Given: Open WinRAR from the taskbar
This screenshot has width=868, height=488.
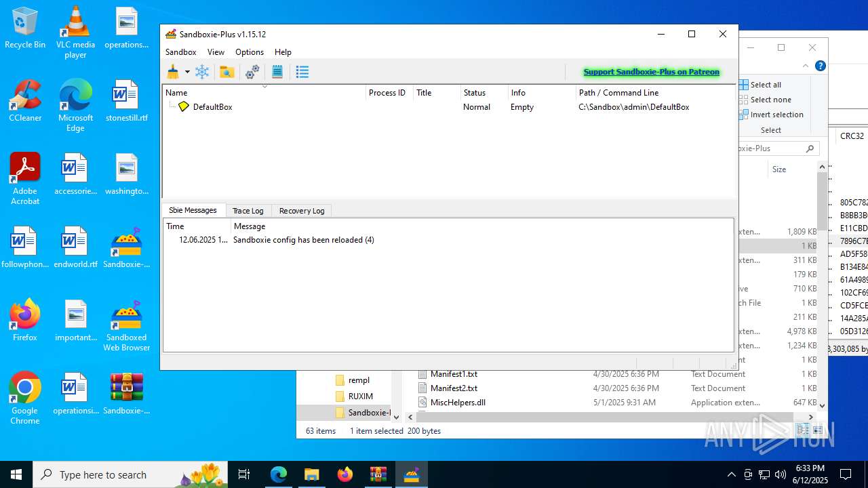Looking at the screenshot, I should coord(378,474).
